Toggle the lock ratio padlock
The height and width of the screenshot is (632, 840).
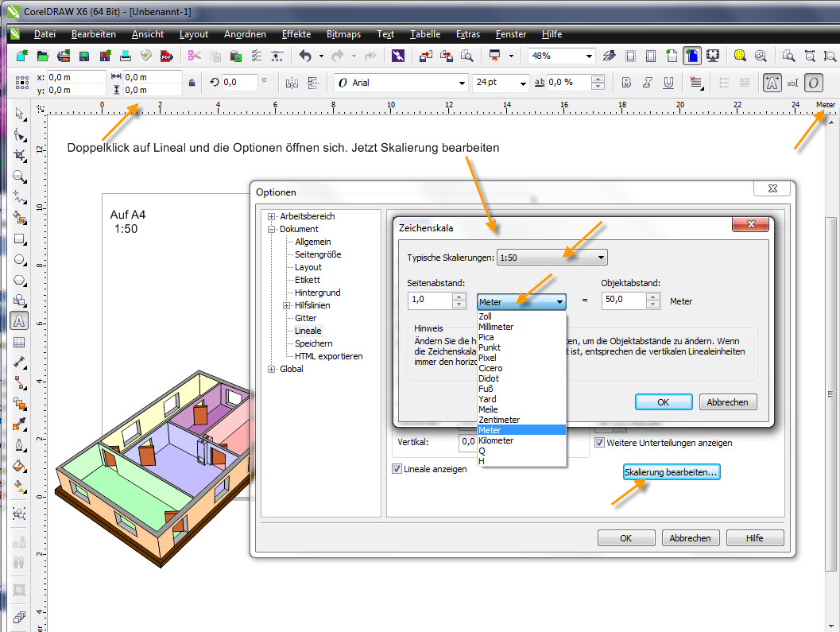point(192,83)
